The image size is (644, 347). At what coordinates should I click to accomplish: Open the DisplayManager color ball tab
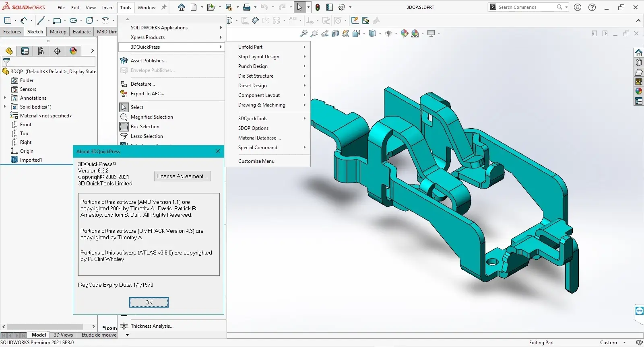click(x=73, y=51)
